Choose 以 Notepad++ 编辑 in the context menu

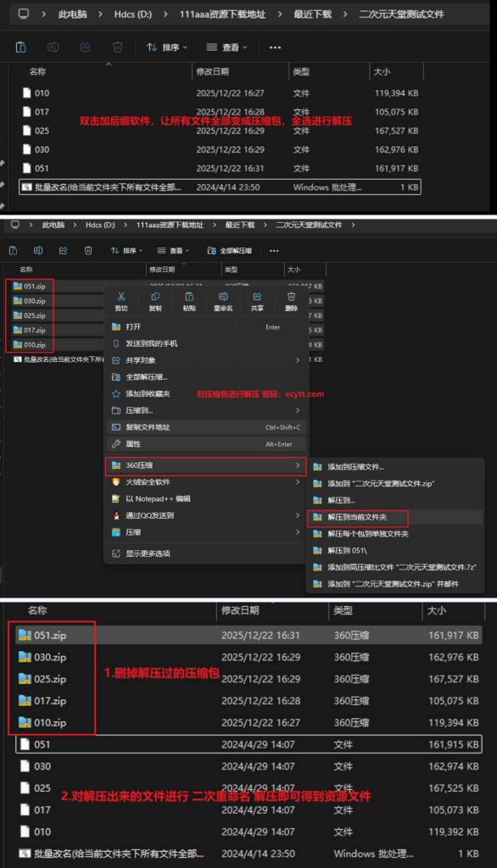point(206,498)
